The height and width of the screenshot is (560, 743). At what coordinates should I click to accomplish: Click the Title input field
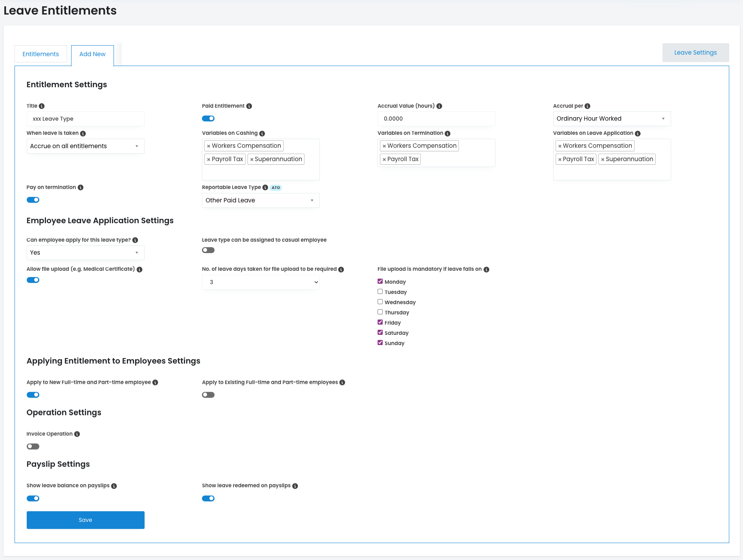85,119
